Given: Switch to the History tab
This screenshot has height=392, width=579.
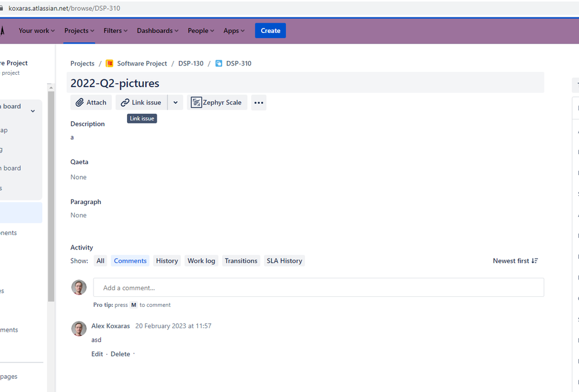Looking at the screenshot, I should [167, 260].
